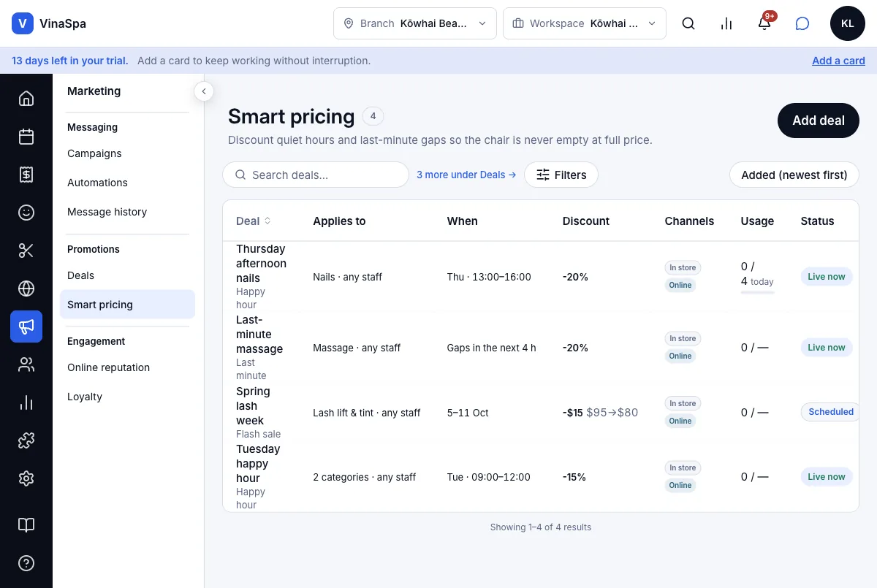Open the Staff people icon in the sidebar
Screen dimensions: 877x588
click(x=26, y=364)
